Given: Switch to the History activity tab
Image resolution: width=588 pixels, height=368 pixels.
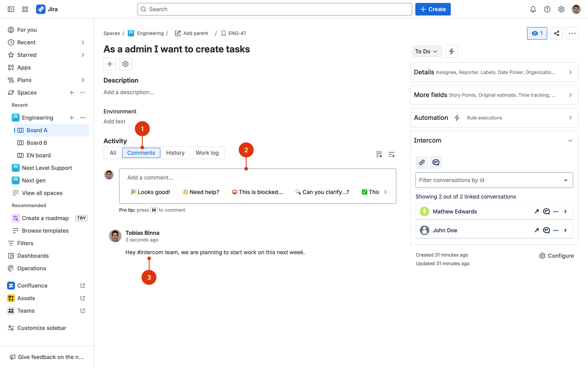Looking at the screenshot, I should pyautogui.click(x=175, y=153).
